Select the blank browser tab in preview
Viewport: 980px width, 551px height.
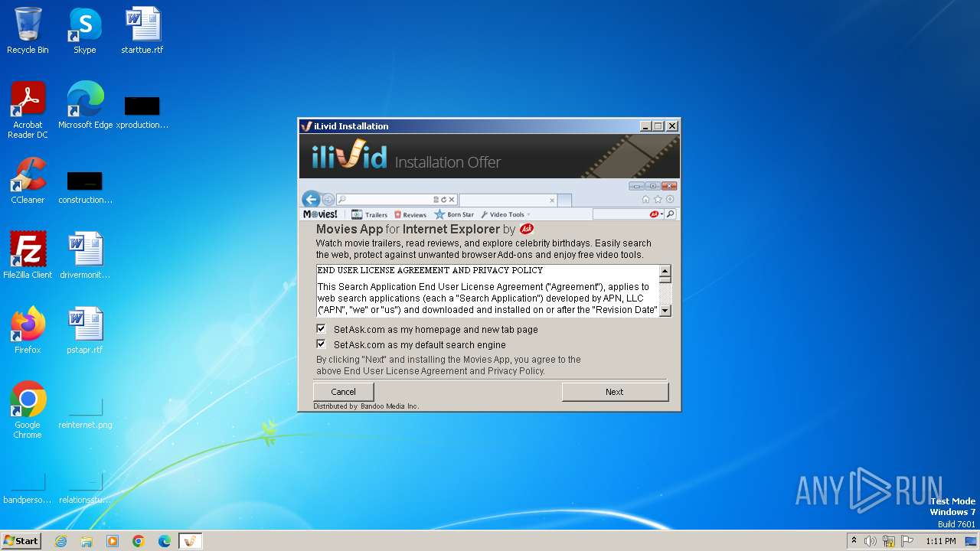[x=508, y=200]
